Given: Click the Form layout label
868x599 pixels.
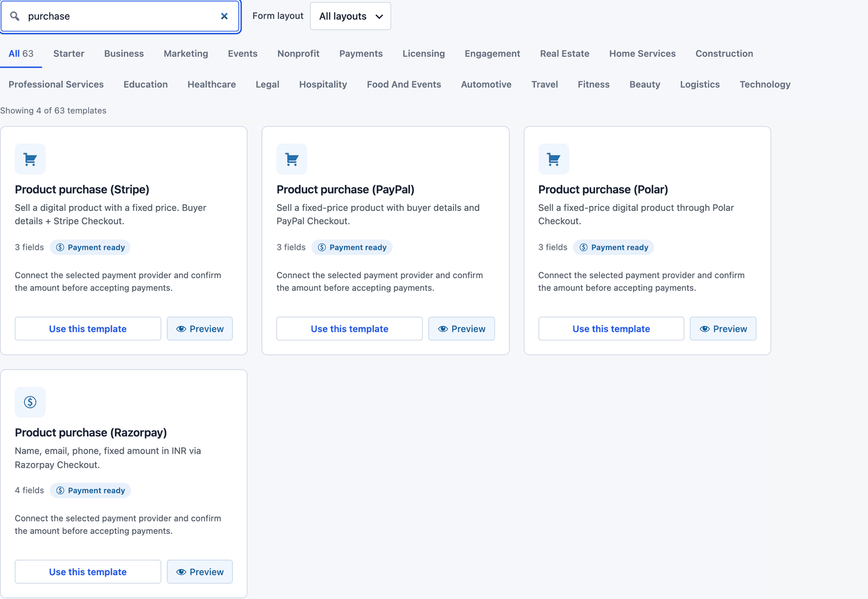Looking at the screenshot, I should click(278, 16).
